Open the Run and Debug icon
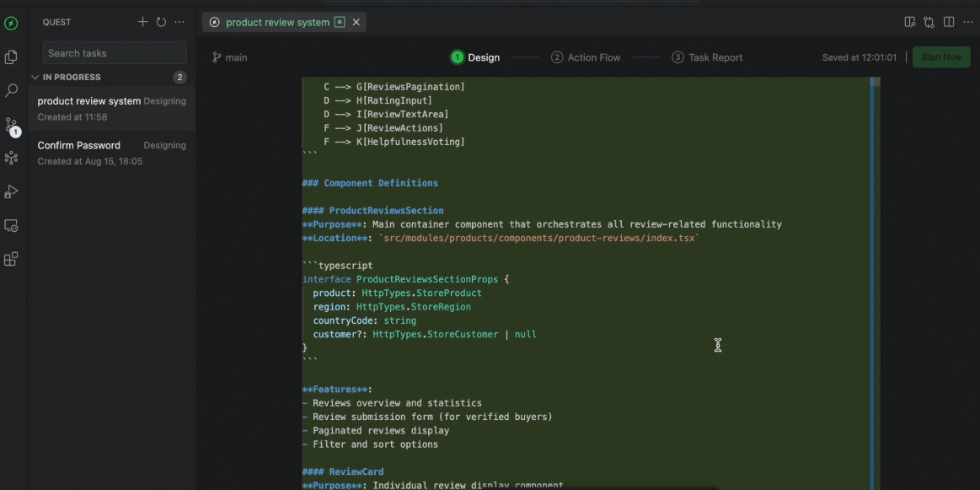Viewport: 980px width, 490px height. [x=11, y=191]
